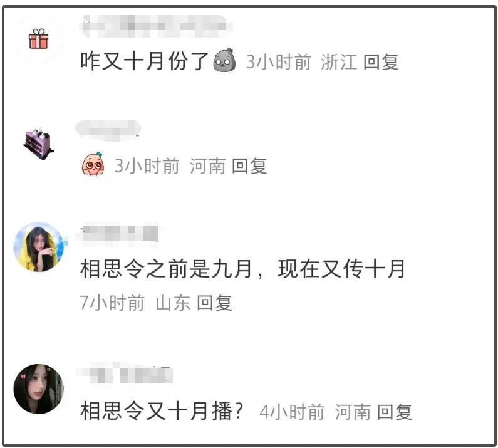Click the 7小时前 山东 timestamp
The image size is (498, 448).
click(135, 303)
